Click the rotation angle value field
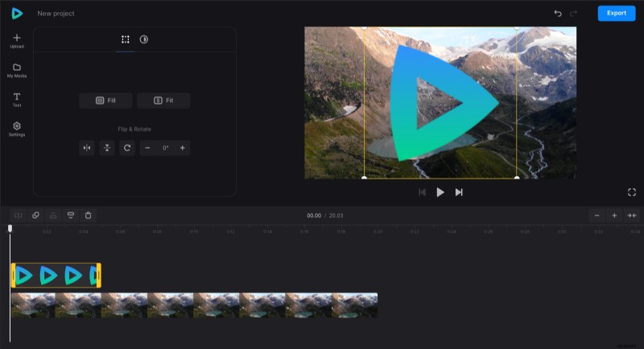The width and height of the screenshot is (644, 349). point(165,148)
